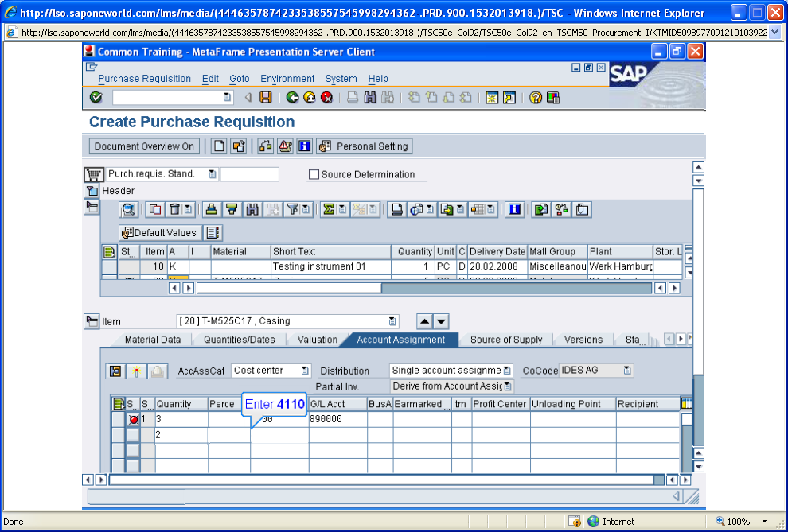Click the green Enter checkmark icon
The width and height of the screenshot is (788, 532).
click(96, 97)
